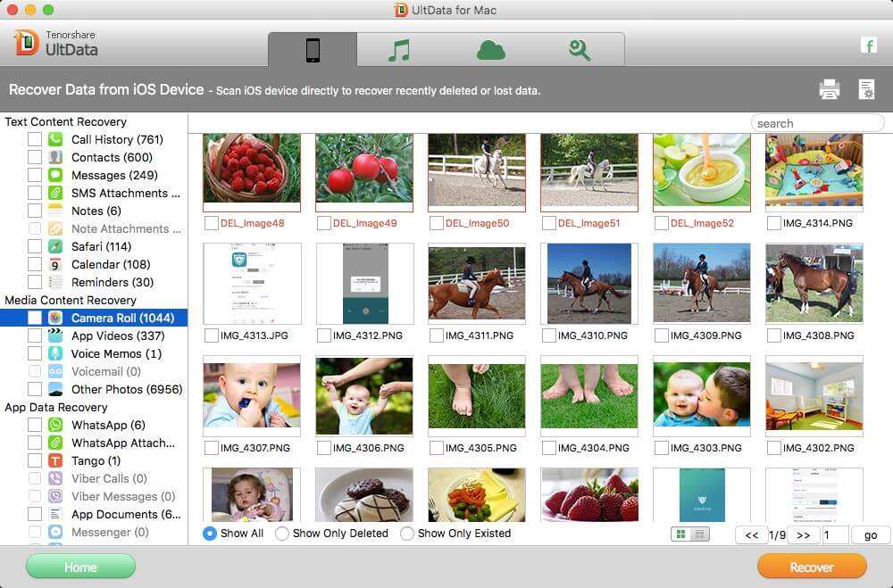The width and height of the screenshot is (893, 588).
Task: Click the printer icon
Action: click(830, 89)
